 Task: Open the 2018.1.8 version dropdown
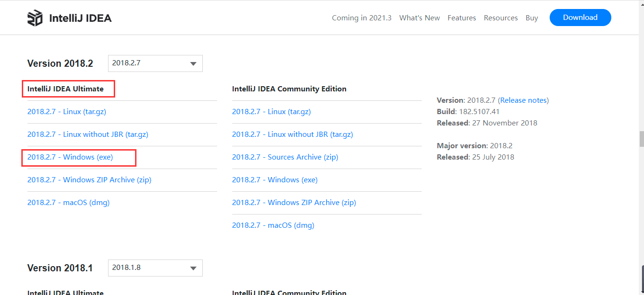(155, 268)
